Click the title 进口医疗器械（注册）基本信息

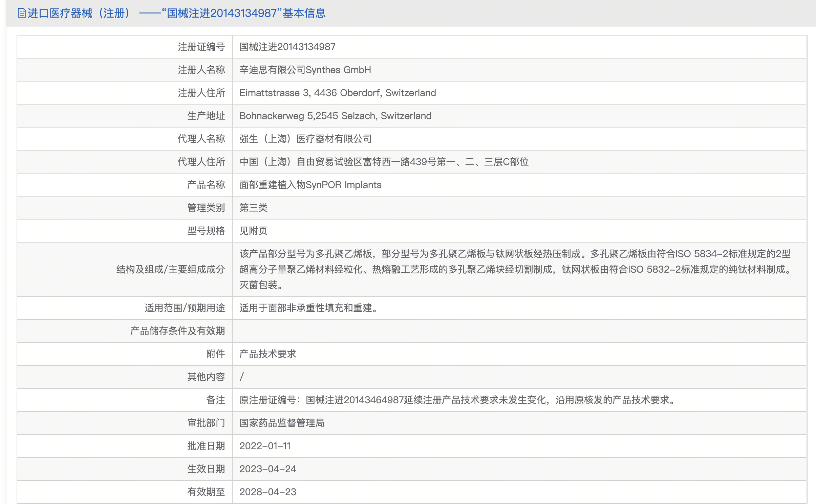pos(176,13)
